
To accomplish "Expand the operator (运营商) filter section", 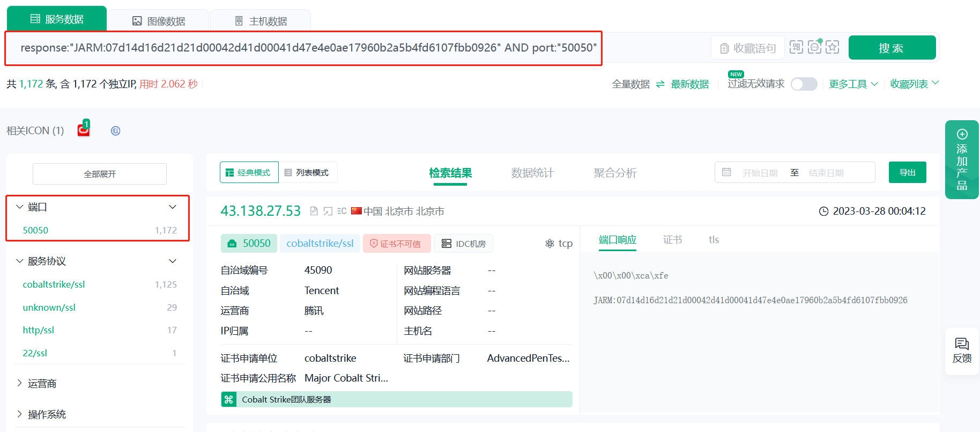I will point(42,383).
